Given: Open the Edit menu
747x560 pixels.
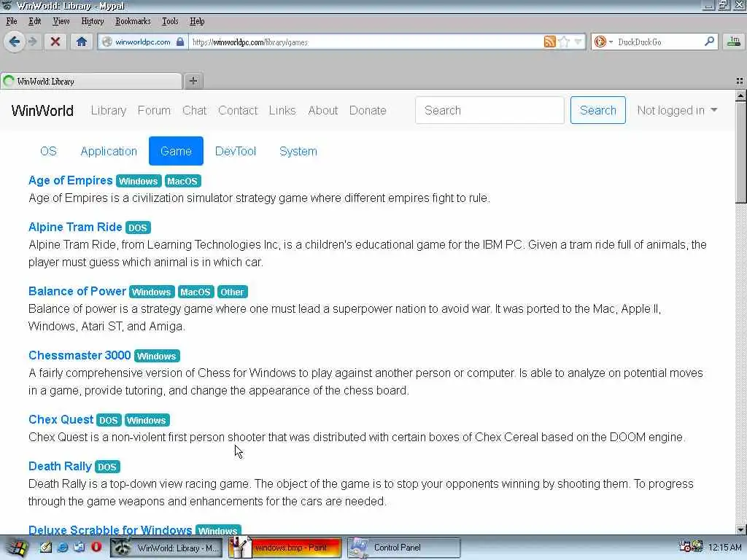Looking at the screenshot, I should tap(35, 21).
